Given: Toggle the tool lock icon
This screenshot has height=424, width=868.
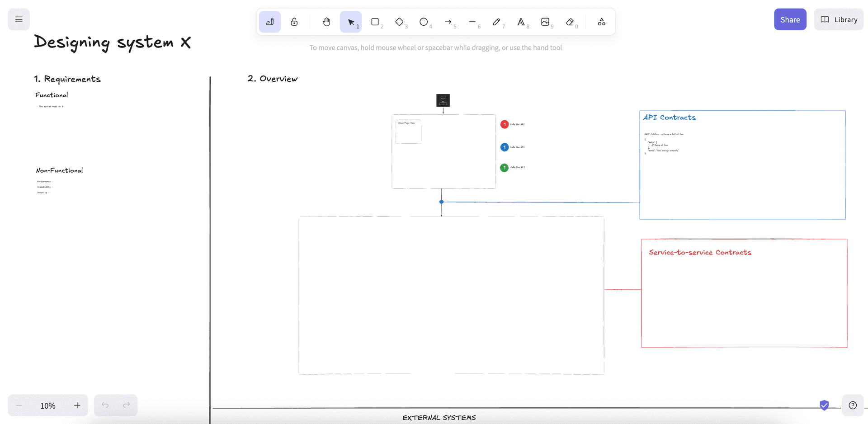Looking at the screenshot, I should click(x=294, y=22).
